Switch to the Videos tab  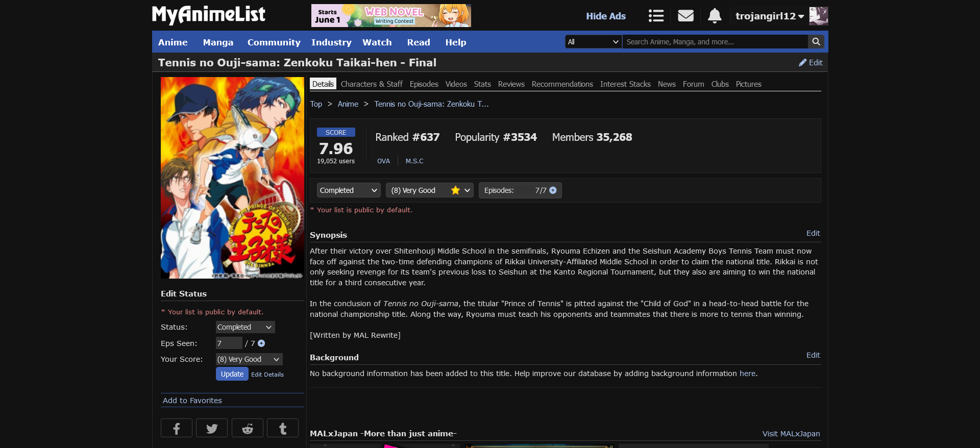tap(456, 84)
